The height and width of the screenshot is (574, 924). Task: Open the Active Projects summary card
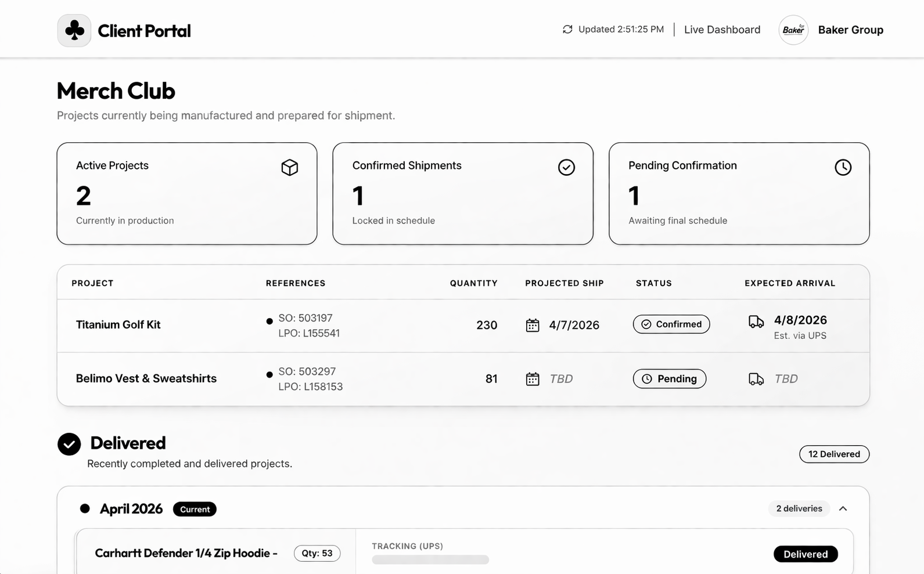tap(187, 193)
